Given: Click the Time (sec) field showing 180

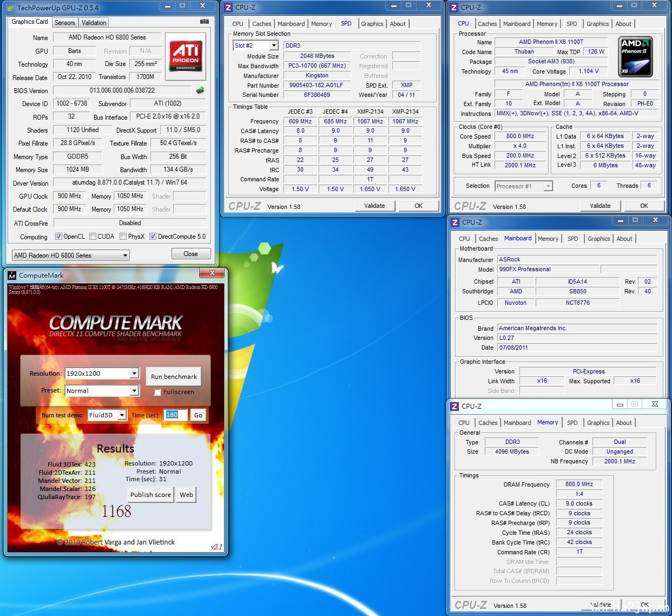Looking at the screenshot, I should click(x=175, y=415).
